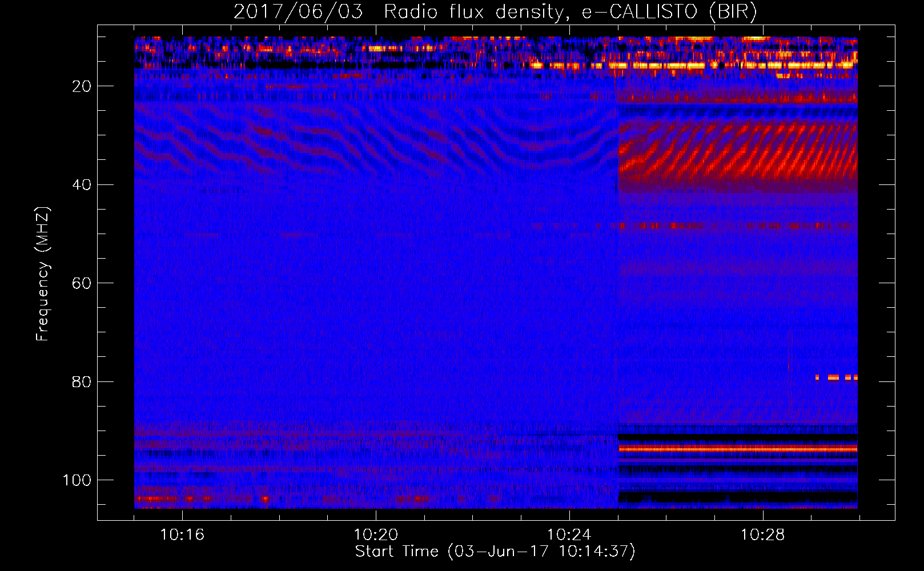Click the y-axis label "Frequency (MHZ)"

[x=43, y=274]
